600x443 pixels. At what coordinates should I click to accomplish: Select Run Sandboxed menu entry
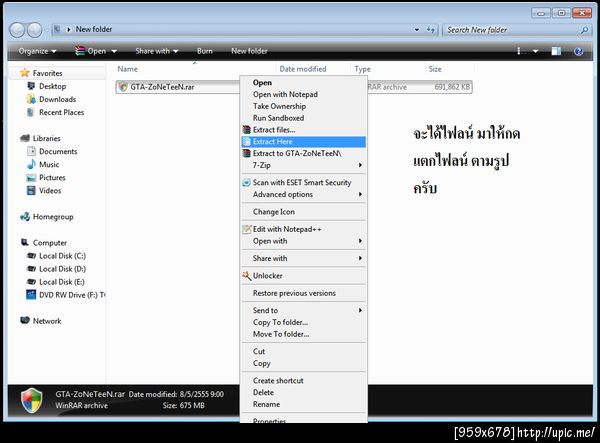tap(303, 118)
